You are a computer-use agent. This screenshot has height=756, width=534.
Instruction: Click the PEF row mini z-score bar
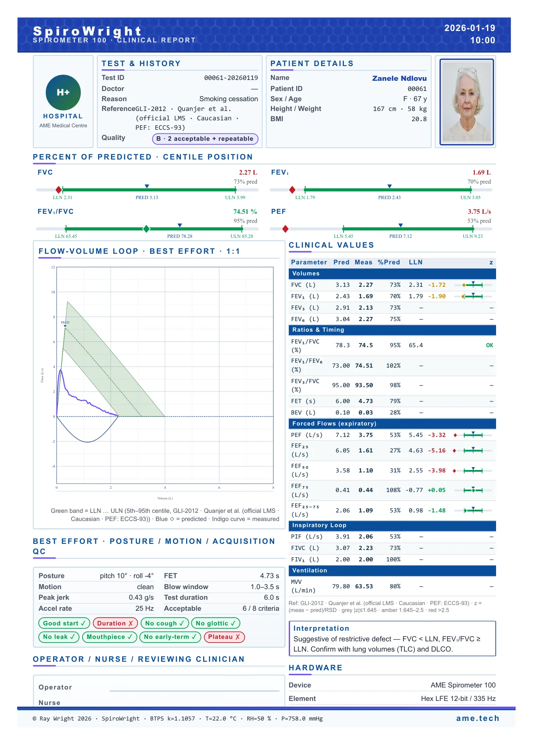click(472, 435)
